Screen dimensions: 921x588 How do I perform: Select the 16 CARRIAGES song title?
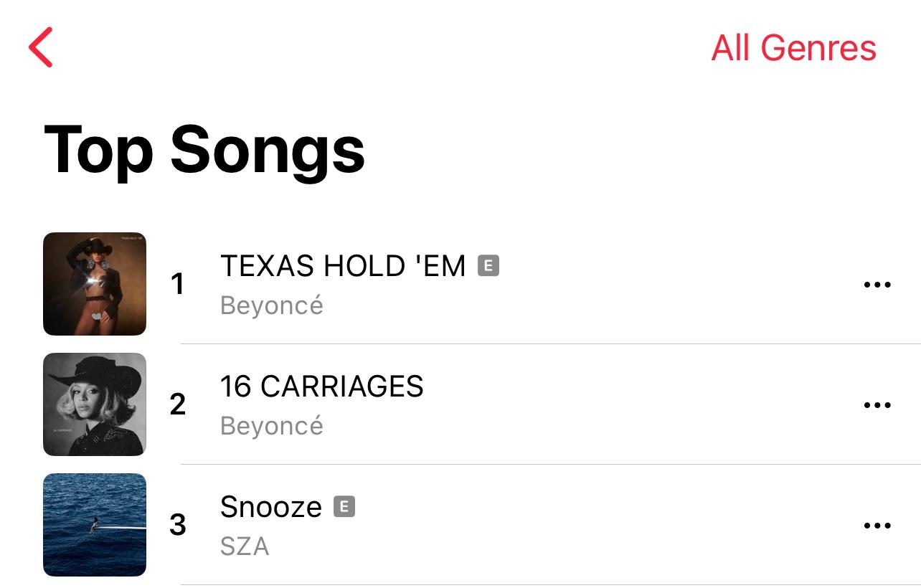321,387
